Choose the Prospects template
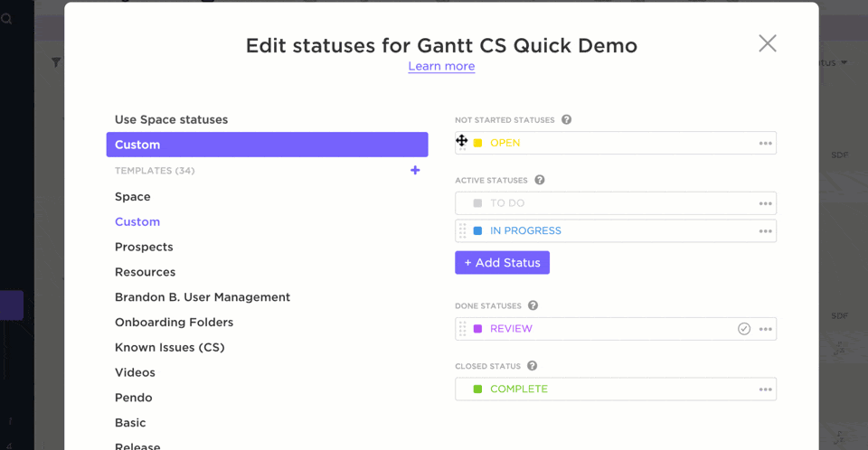 (144, 247)
